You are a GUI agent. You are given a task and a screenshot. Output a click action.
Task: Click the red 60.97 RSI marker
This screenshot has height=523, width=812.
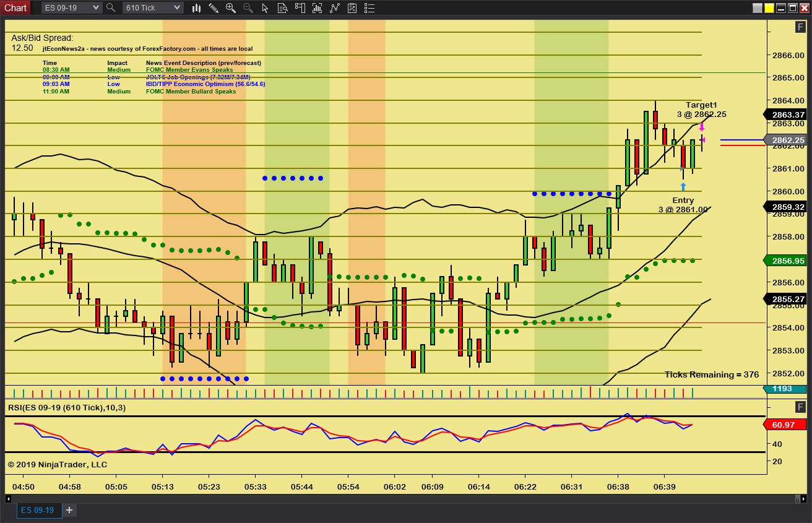(785, 425)
